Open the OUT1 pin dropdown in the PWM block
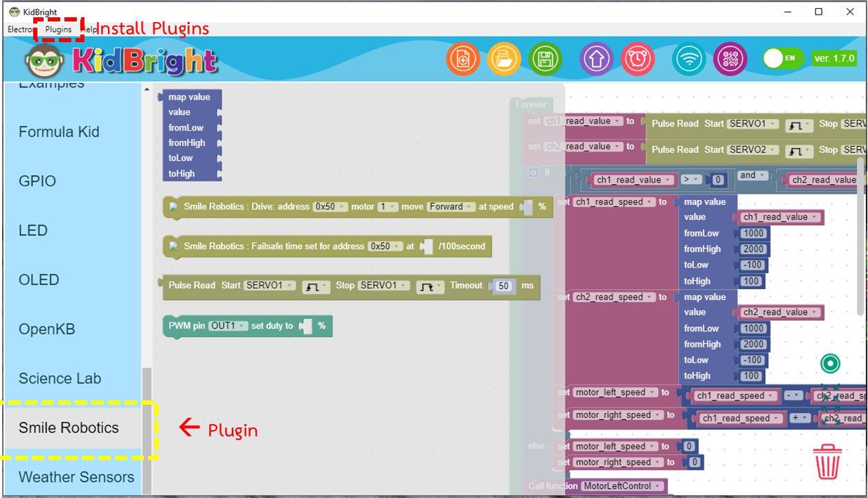This screenshot has height=498, width=868. click(x=228, y=326)
